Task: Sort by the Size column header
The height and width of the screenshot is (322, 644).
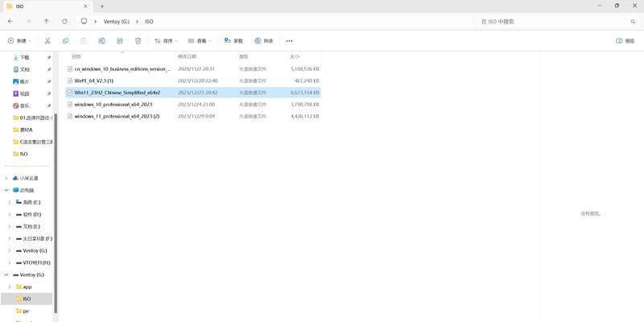Action: 295,56
